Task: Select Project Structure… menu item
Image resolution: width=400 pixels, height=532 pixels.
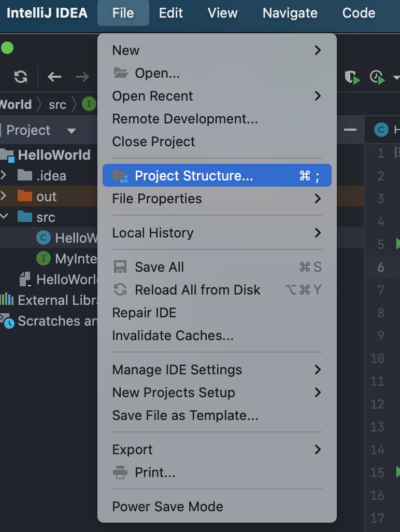Action: click(217, 175)
